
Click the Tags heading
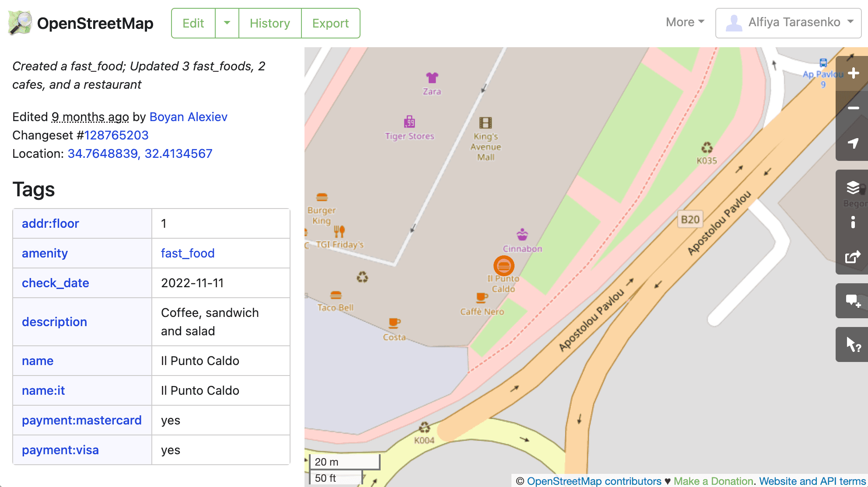[34, 189]
